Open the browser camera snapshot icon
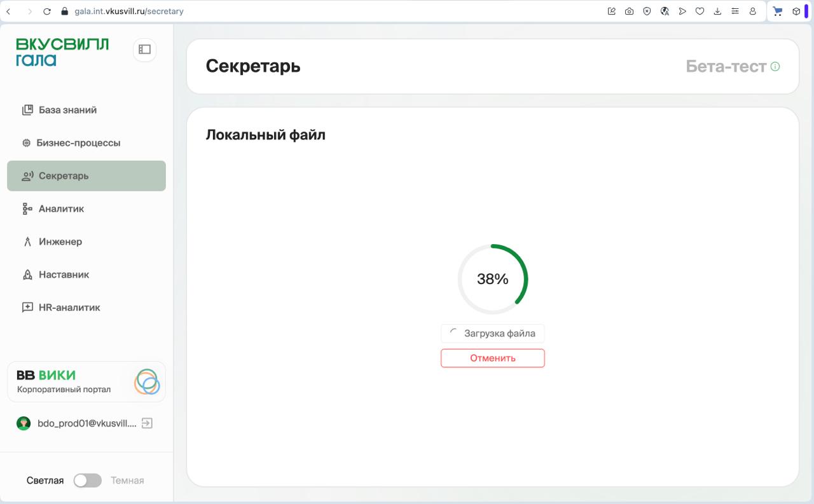814x504 pixels. [629, 11]
